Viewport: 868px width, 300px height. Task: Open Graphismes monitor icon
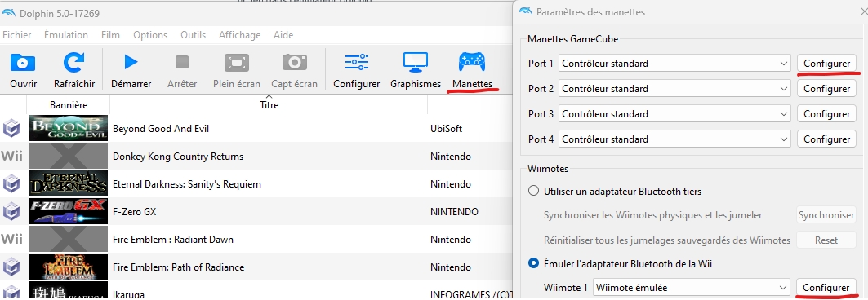tap(415, 62)
